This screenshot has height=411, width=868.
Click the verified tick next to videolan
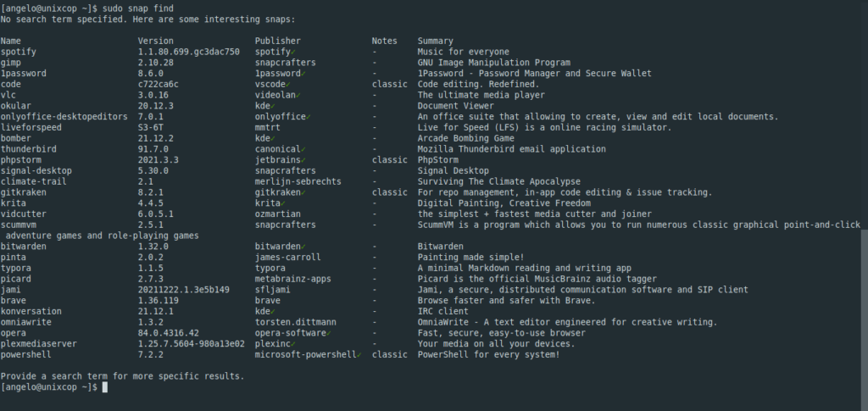tap(298, 95)
